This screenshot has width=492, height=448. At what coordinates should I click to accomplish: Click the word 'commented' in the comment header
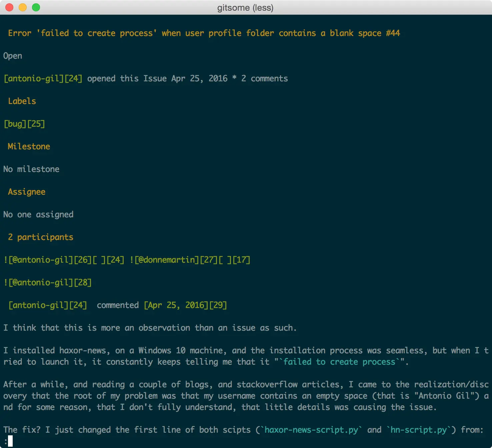pos(118,305)
